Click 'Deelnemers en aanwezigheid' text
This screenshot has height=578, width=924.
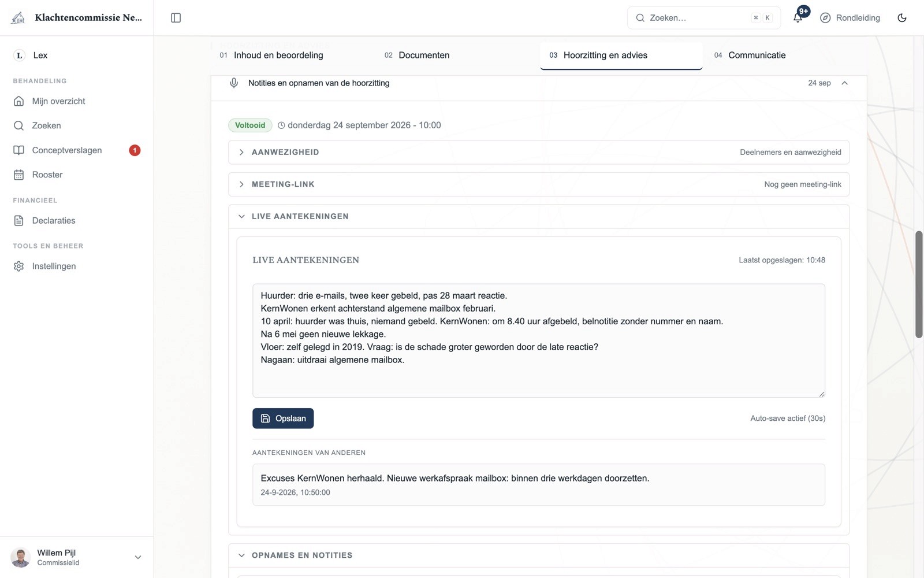(791, 152)
